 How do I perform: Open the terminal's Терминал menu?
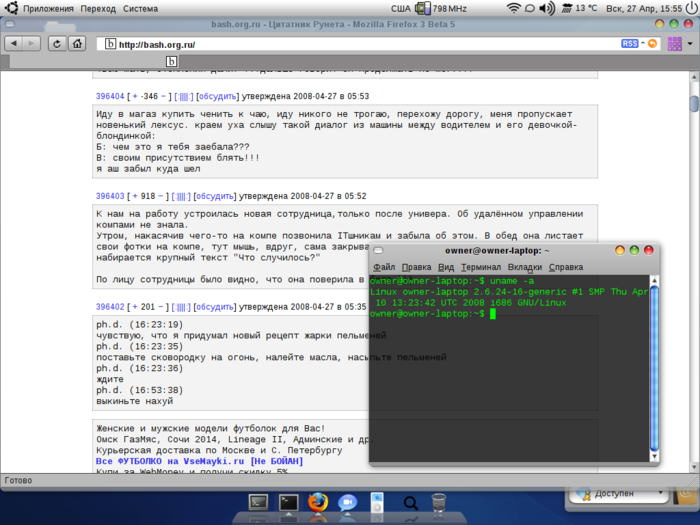[481, 267]
